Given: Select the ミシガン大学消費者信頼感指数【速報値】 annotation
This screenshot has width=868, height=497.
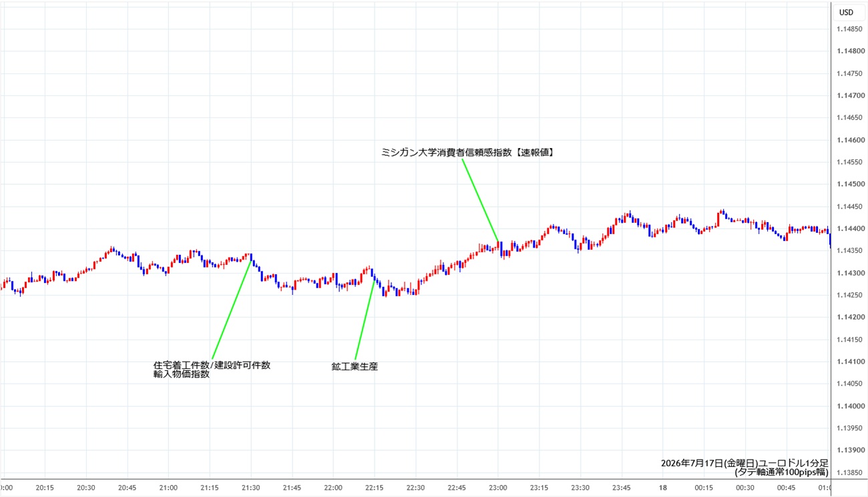Looking at the screenshot, I should tap(467, 152).
